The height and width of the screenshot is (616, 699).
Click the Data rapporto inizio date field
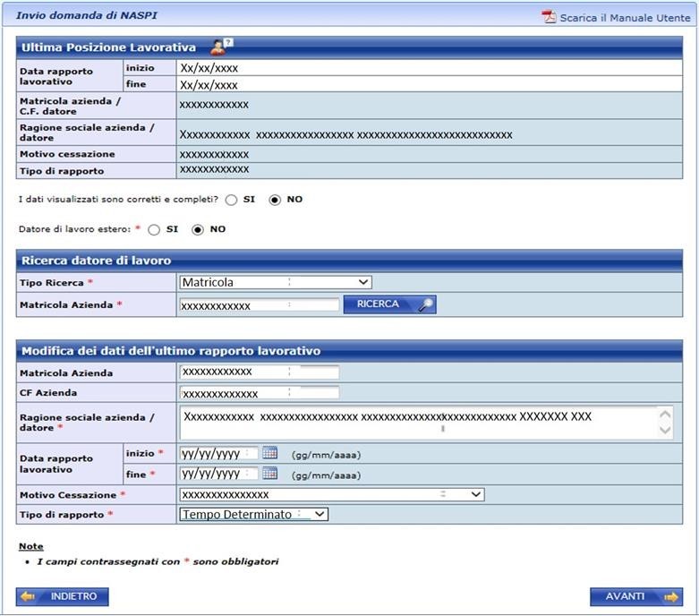(x=218, y=453)
